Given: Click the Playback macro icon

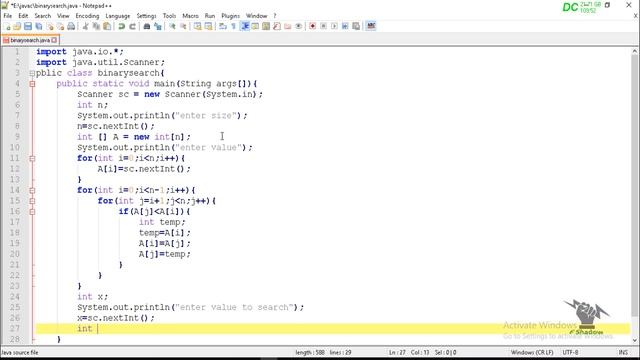Looking at the screenshot, I should point(334,27).
